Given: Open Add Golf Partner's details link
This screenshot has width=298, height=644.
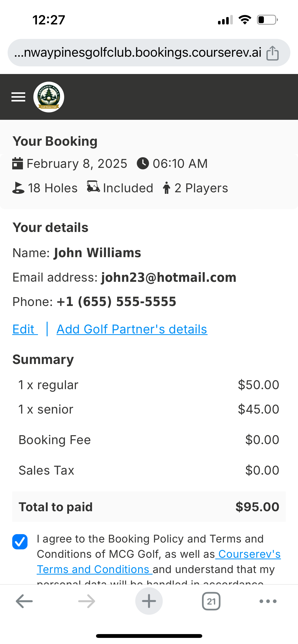Looking at the screenshot, I should 132,329.
